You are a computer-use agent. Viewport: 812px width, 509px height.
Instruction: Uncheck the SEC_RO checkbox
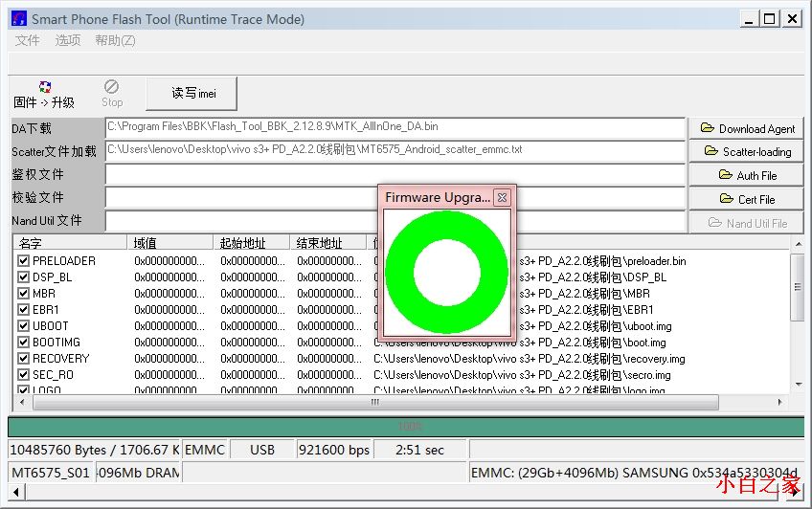(x=23, y=374)
